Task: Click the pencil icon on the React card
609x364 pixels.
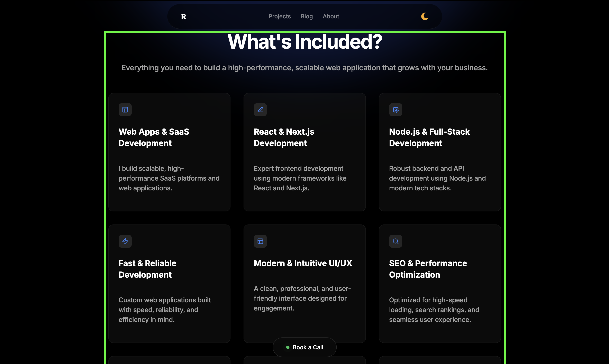Action: pyautogui.click(x=260, y=110)
